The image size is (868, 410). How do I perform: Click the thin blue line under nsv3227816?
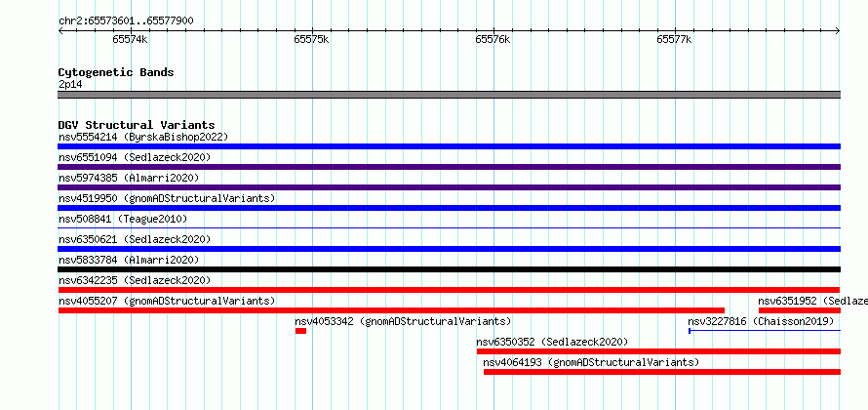pyautogui.click(x=765, y=331)
